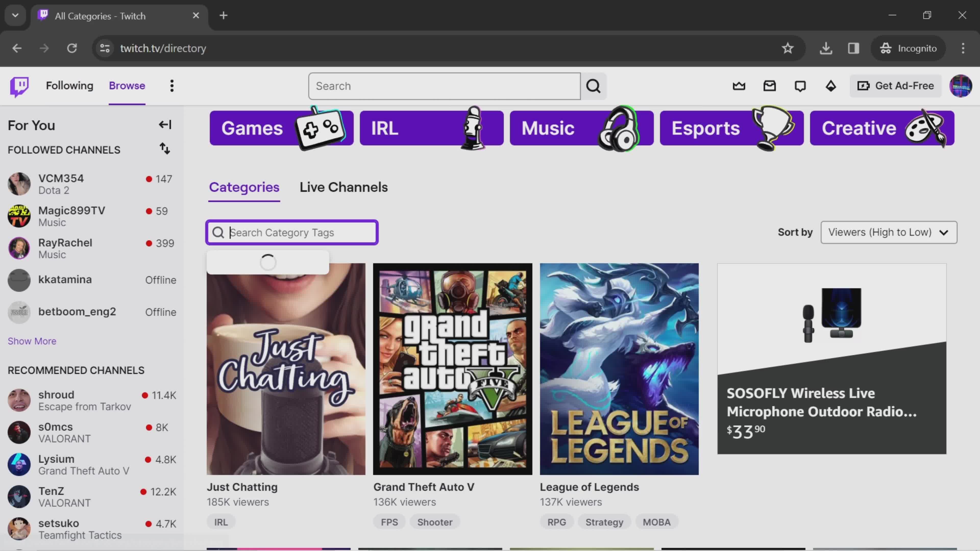This screenshot has width=980, height=551.
Task: Open shroud recommended channel
Action: pyautogui.click(x=91, y=400)
